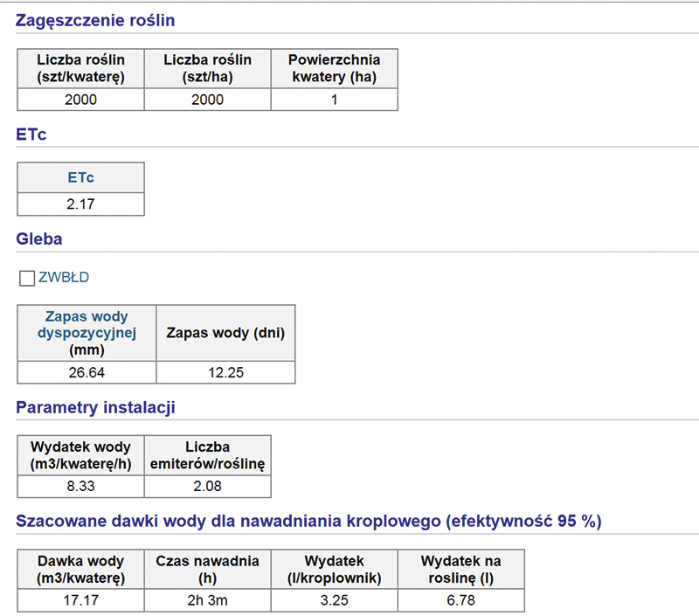Click the Powierzchnia kwatery value 1

click(334, 100)
